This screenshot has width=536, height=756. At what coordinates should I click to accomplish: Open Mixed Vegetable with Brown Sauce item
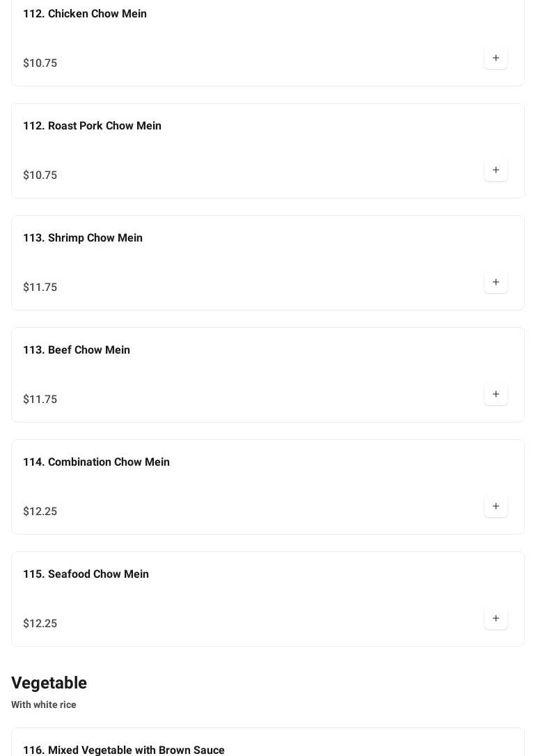(x=124, y=750)
